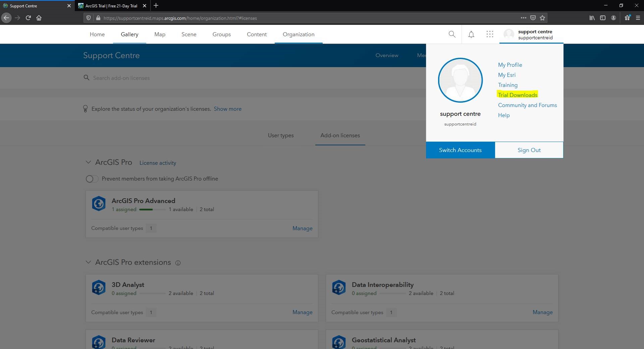The image size is (644, 349).
Task: Open the Content navigation tab
Action: pos(257,34)
